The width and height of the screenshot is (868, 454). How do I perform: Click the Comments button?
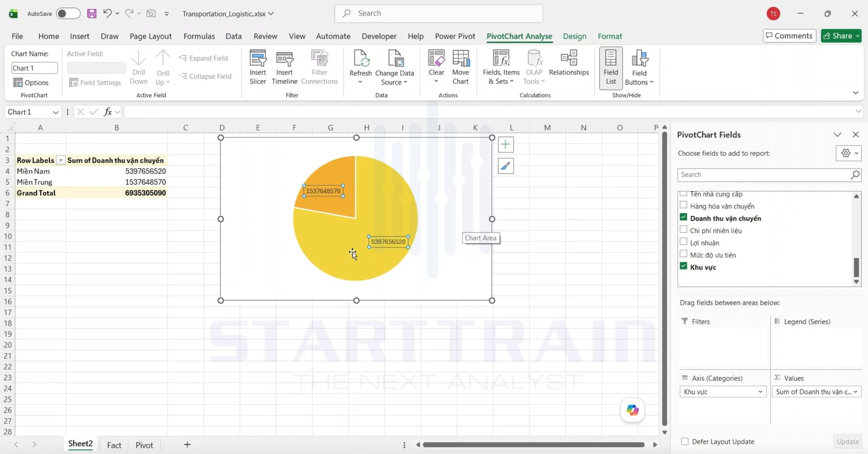[x=789, y=36]
